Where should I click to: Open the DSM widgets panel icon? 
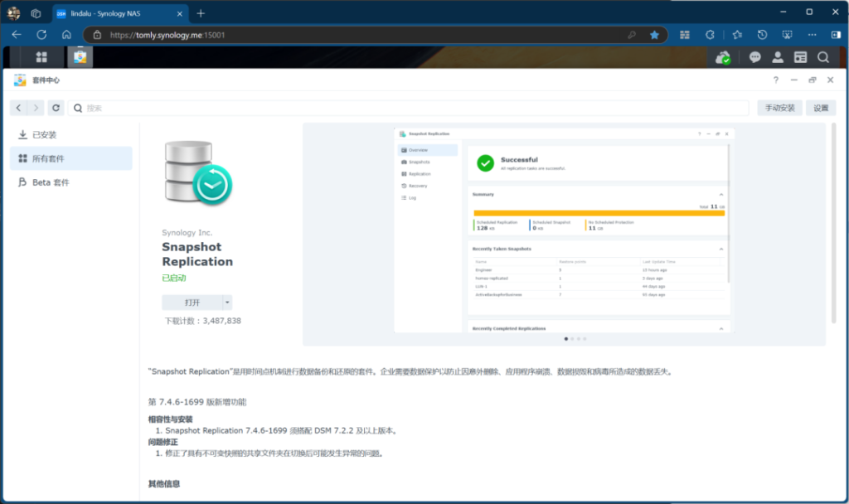pyautogui.click(x=800, y=57)
